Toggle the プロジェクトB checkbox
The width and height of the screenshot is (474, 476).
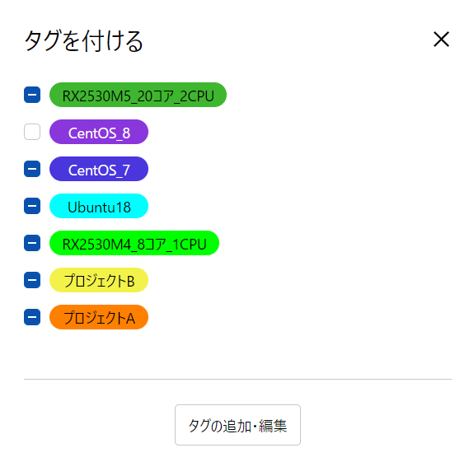[x=32, y=280]
